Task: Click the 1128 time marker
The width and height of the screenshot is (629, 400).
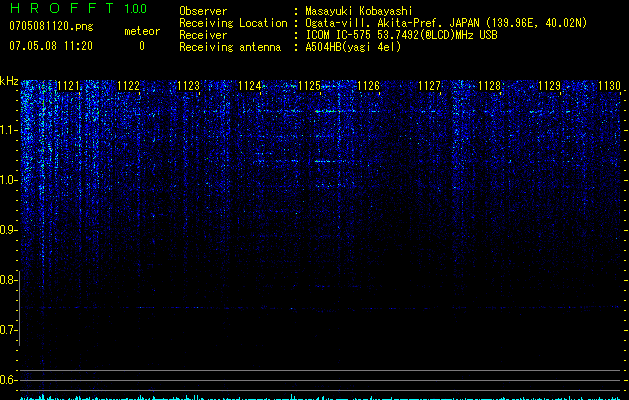Action: coord(489,86)
